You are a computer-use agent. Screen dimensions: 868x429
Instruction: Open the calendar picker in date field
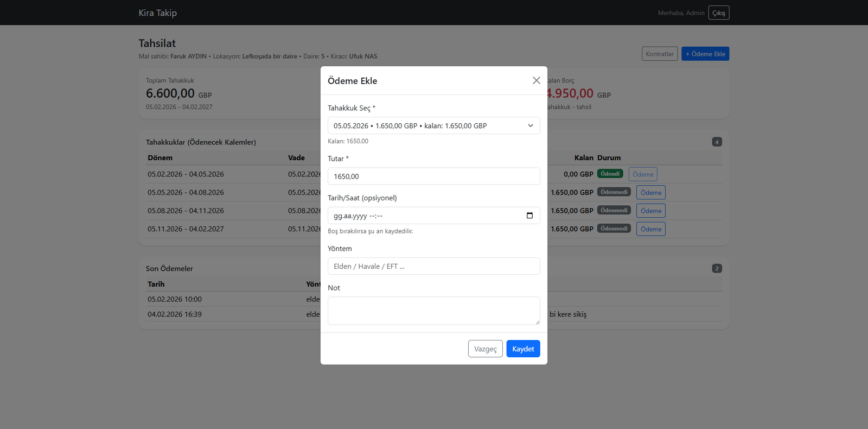click(529, 216)
